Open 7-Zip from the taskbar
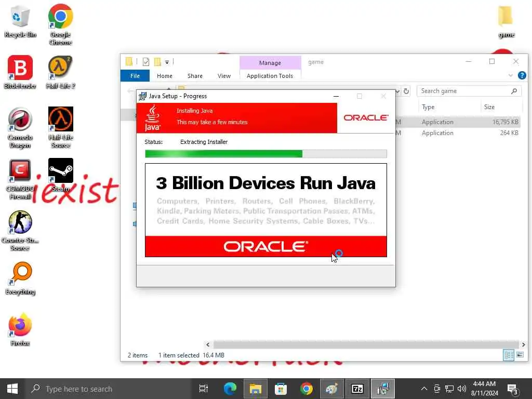 [x=357, y=389]
